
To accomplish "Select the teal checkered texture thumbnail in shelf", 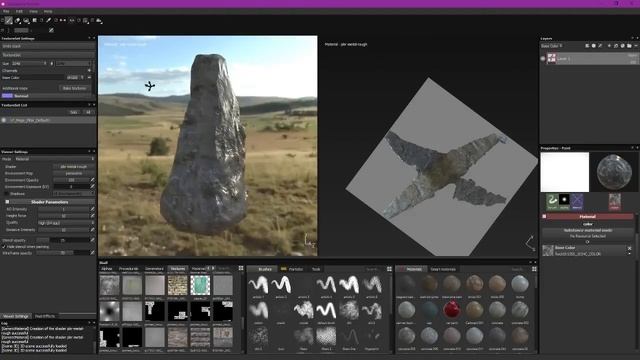I will tap(200, 285).
